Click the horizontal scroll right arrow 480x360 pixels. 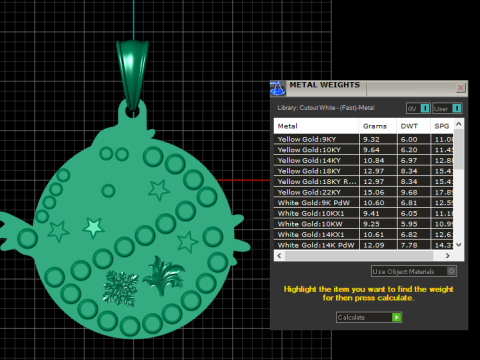coord(448,256)
